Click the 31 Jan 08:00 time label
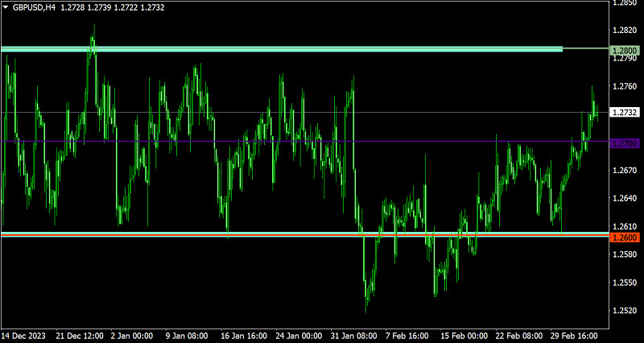This screenshot has height=343, width=644. 353,336
